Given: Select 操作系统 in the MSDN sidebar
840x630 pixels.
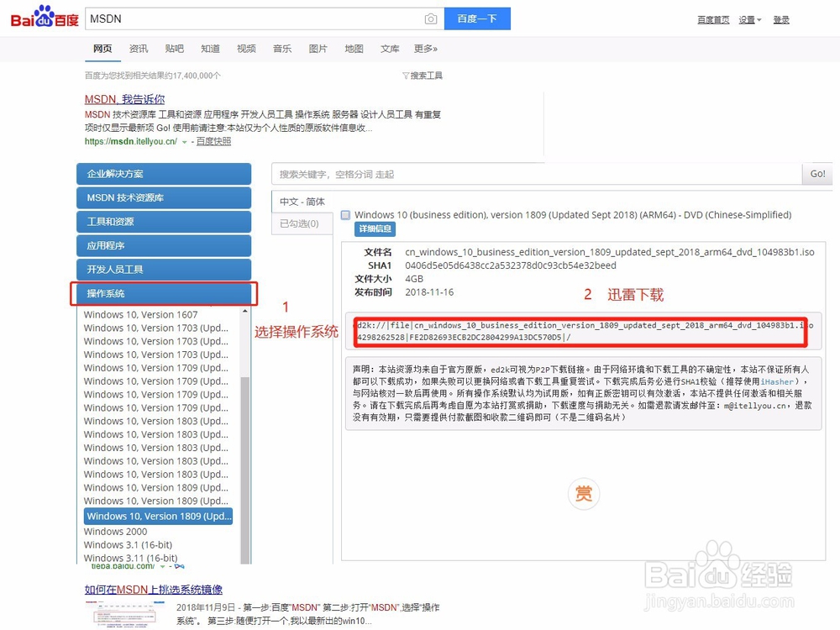Looking at the screenshot, I should click(163, 293).
